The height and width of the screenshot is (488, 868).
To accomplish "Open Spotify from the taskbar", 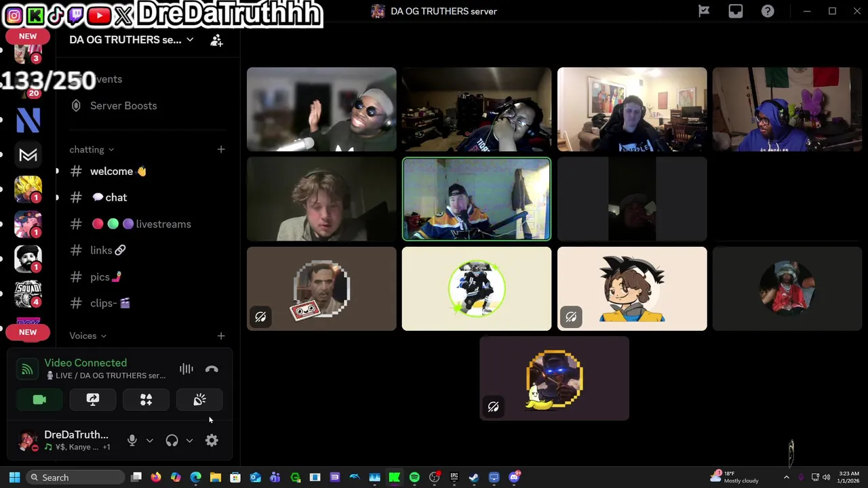I will (x=414, y=477).
